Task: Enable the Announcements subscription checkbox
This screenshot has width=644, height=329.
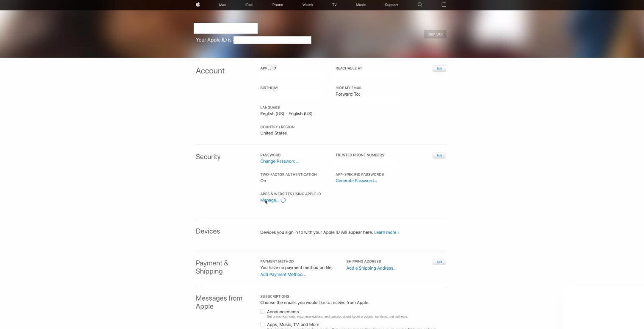Action: point(262,312)
